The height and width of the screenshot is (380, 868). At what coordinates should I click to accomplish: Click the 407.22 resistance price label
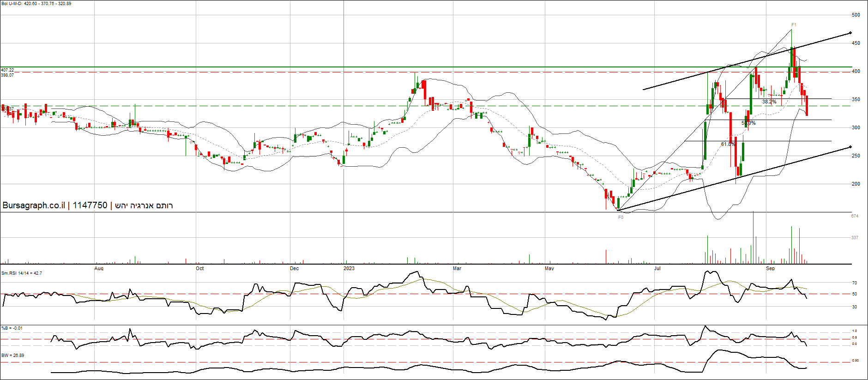pyautogui.click(x=7, y=70)
